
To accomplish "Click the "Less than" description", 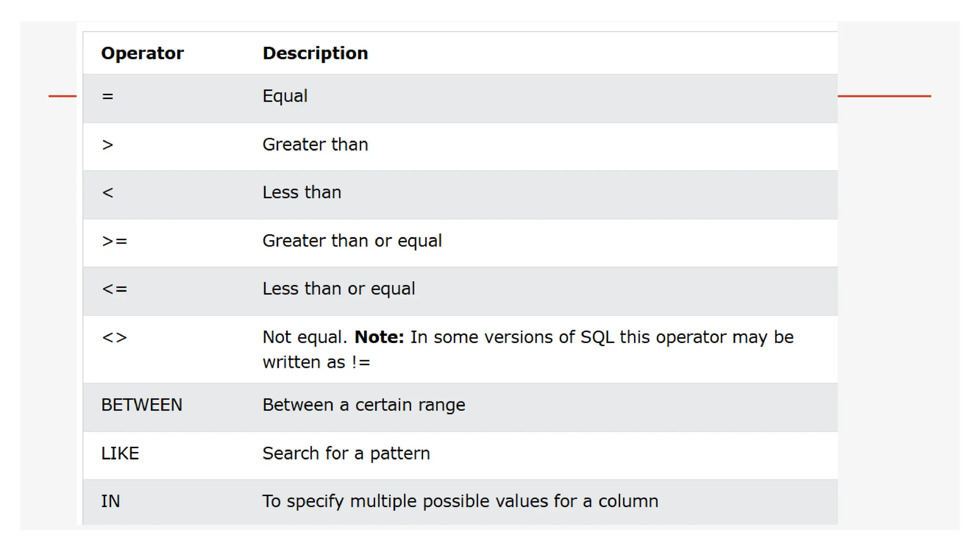I will coord(301,192).
